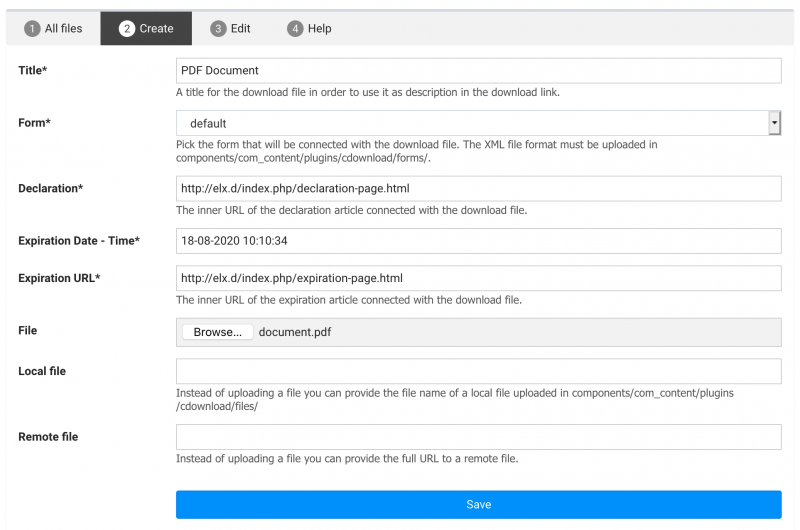Click the number 1 badge beside All files

point(32,29)
